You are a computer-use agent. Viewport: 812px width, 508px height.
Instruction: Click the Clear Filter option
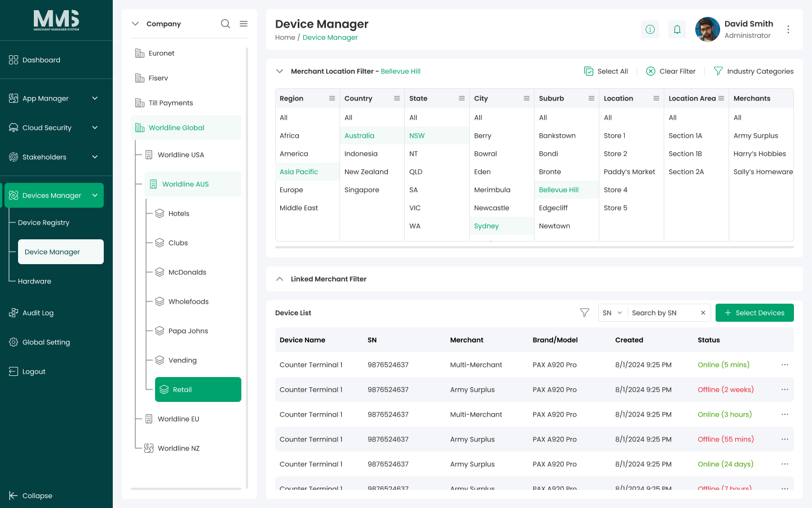670,71
